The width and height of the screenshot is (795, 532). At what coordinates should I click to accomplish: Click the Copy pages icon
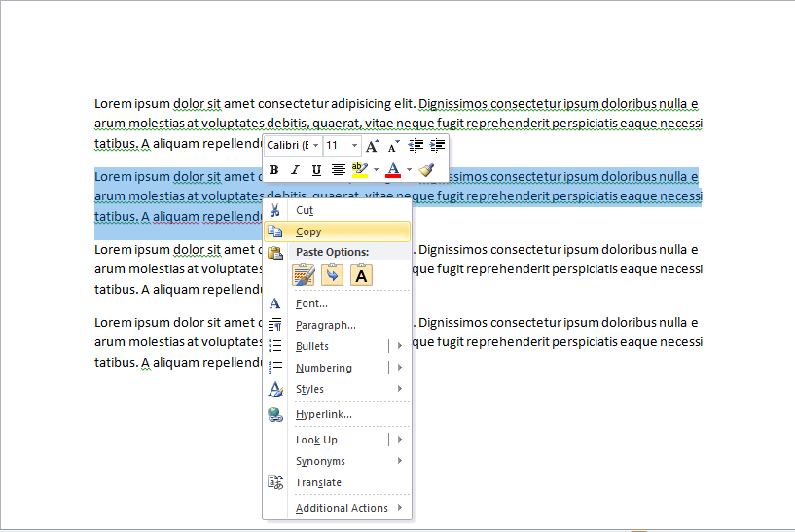click(274, 231)
